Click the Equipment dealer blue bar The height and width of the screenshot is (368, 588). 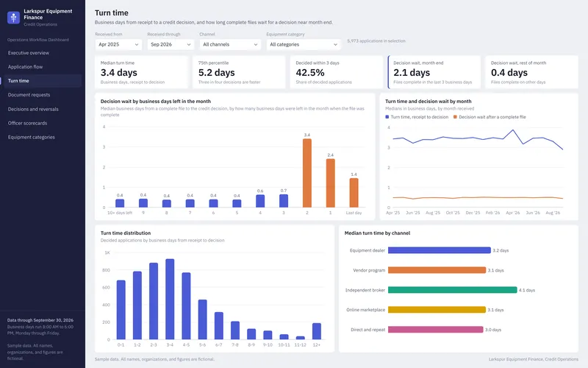coord(439,250)
